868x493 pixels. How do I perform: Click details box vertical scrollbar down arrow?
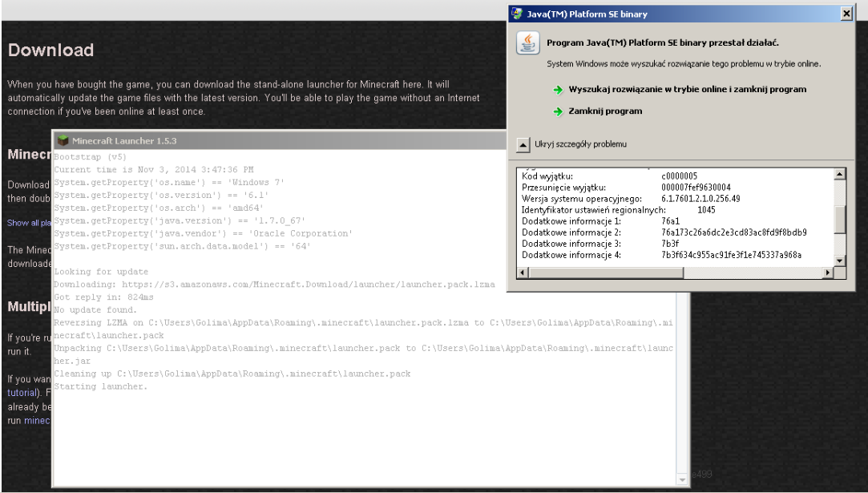pyautogui.click(x=840, y=261)
